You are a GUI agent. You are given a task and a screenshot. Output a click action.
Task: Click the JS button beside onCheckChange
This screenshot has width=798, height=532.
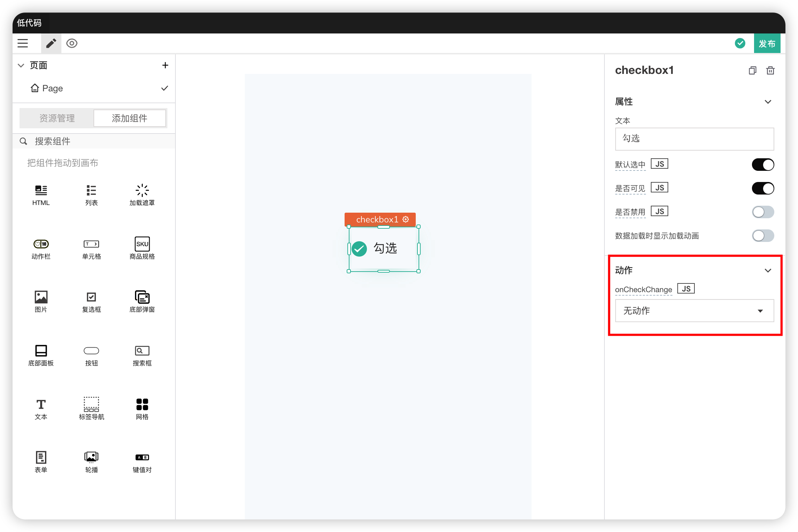[x=686, y=289]
